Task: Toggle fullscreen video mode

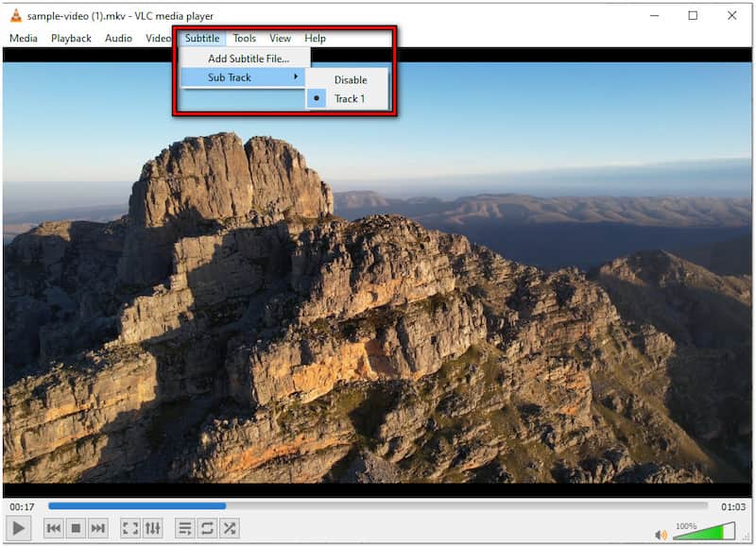Action: [130, 528]
